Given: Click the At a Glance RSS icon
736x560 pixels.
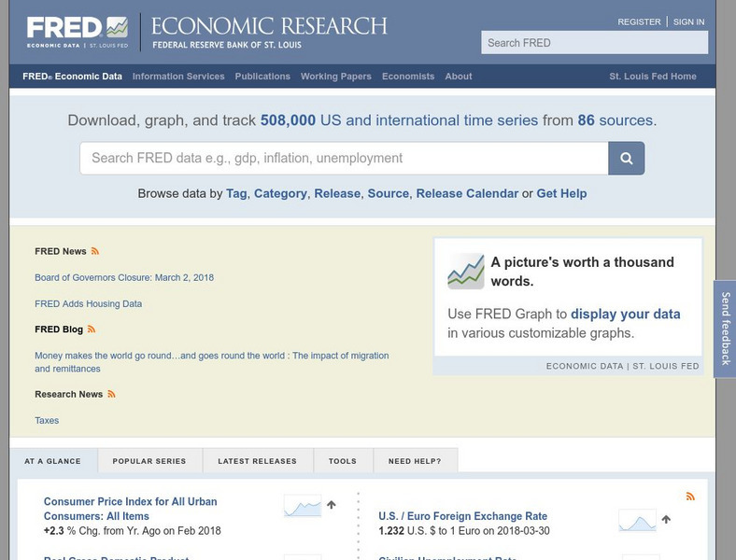Looking at the screenshot, I should pyautogui.click(x=690, y=497).
